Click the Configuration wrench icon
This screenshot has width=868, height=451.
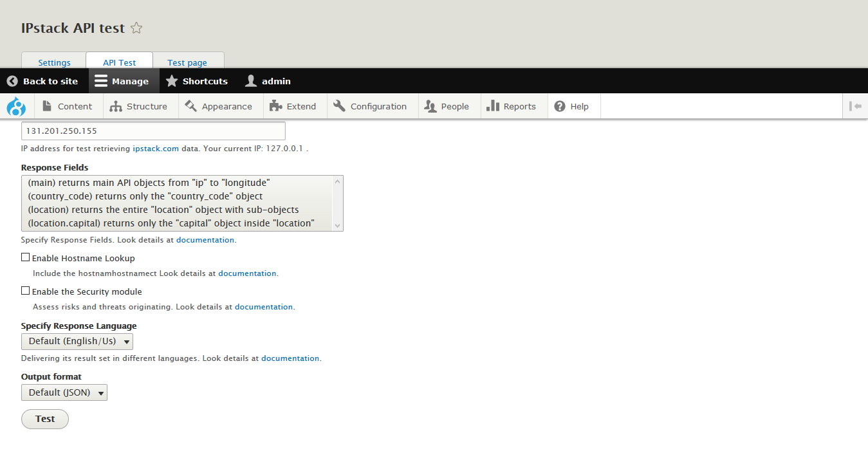click(x=339, y=106)
